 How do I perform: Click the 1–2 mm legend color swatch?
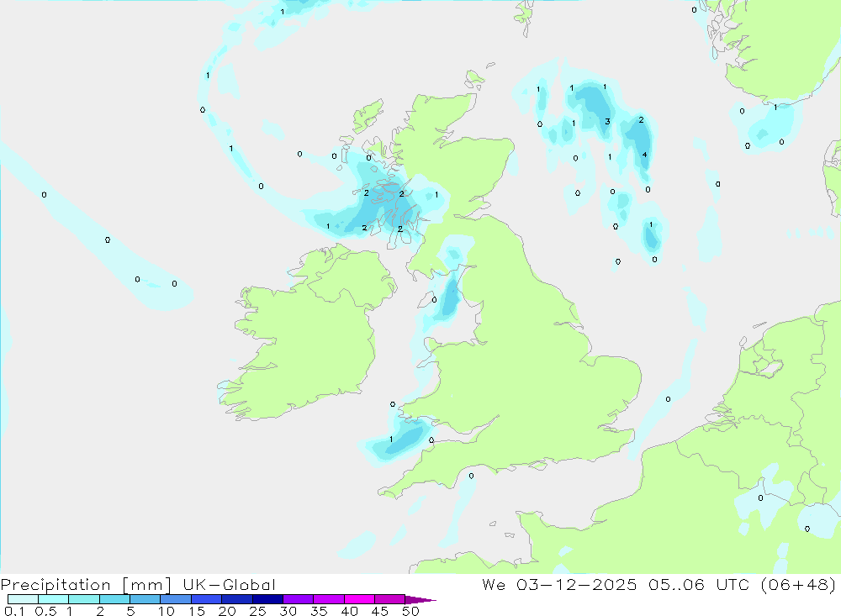coord(83,599)
